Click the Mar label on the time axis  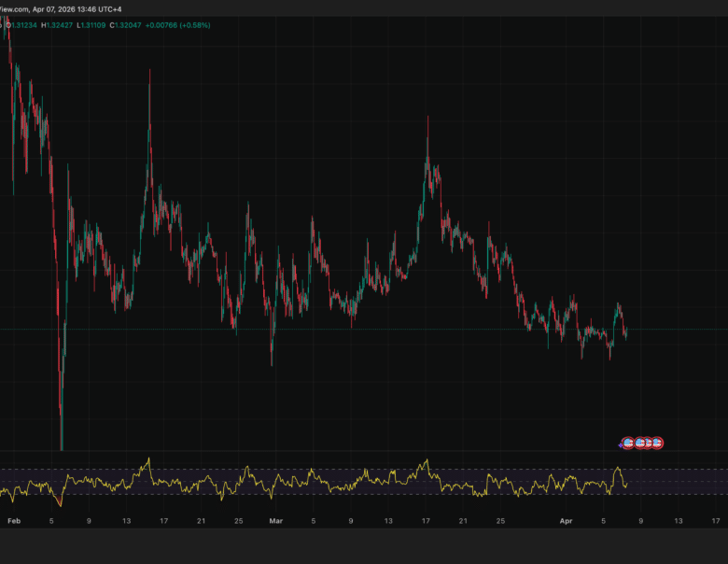coord(275,521)
